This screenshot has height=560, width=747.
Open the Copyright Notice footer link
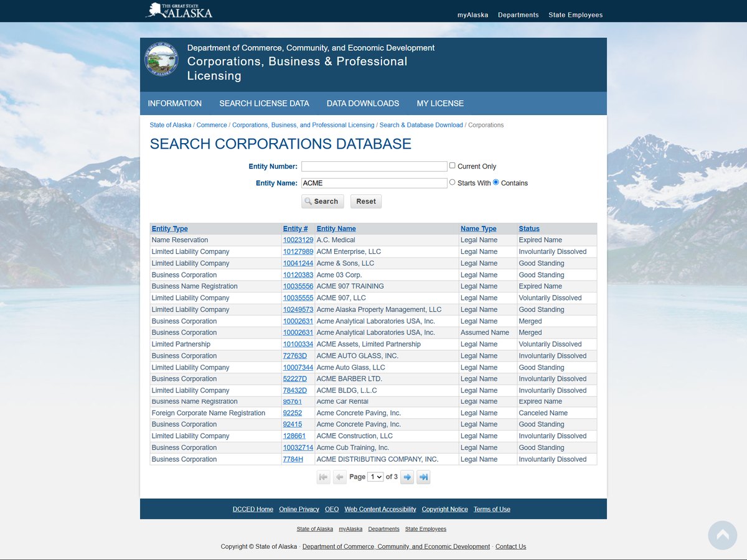coord(444,509)
